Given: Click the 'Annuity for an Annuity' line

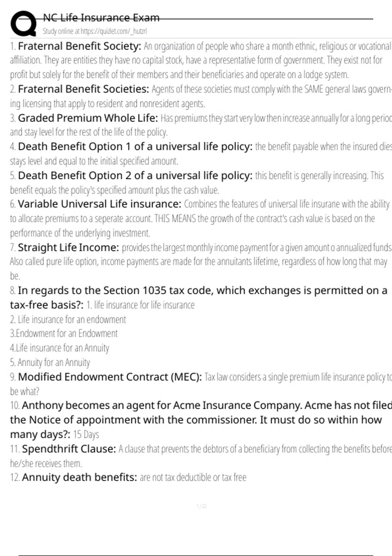Looking at the screenshot, I should [50, 362].
